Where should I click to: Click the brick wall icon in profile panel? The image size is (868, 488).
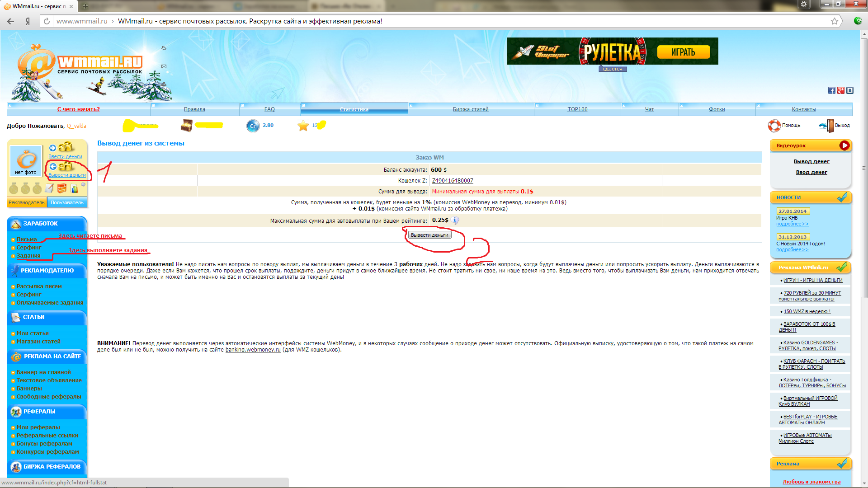coord(62,188)
